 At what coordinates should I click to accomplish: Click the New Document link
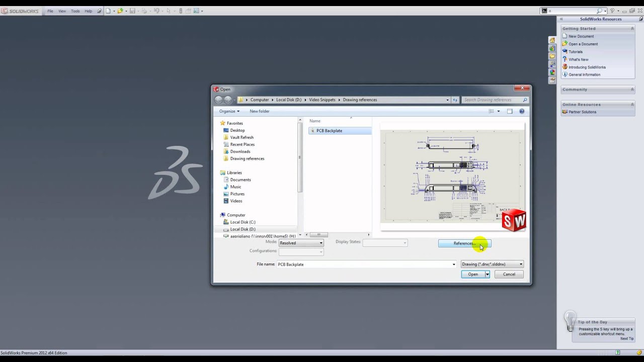pyautogui.click(x=581, y=36)
